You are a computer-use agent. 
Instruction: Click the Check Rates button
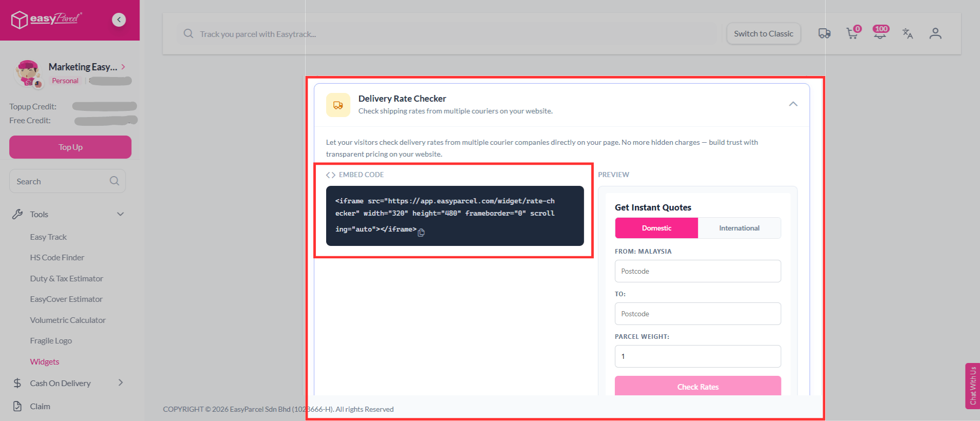pyautogui.click(x=698, y=386)
